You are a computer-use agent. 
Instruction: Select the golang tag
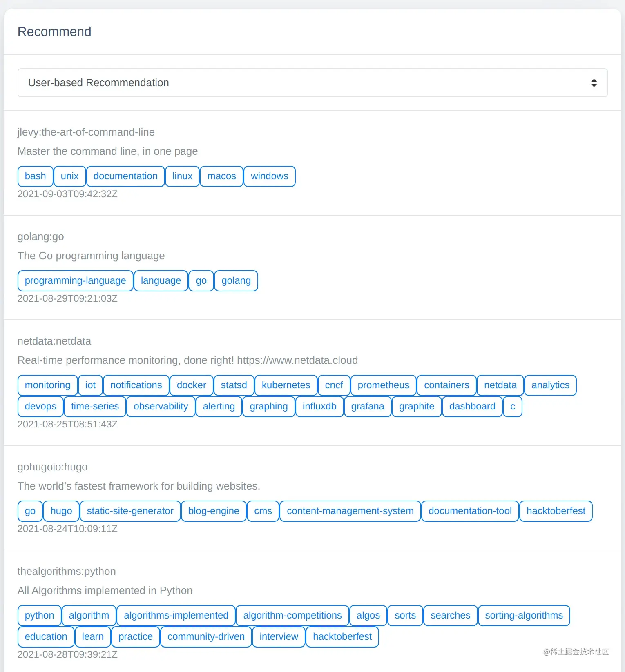point(236,281)
